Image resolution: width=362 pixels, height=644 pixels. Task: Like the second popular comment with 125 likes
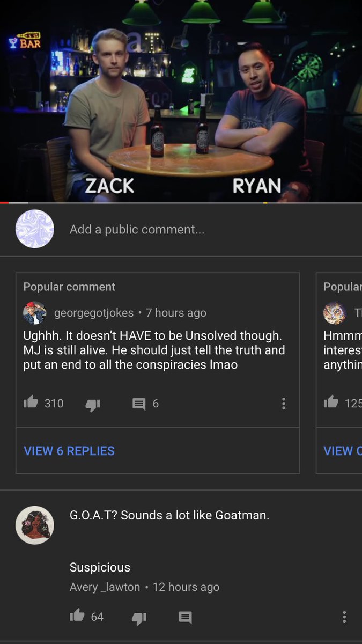[x=331, y=402]
